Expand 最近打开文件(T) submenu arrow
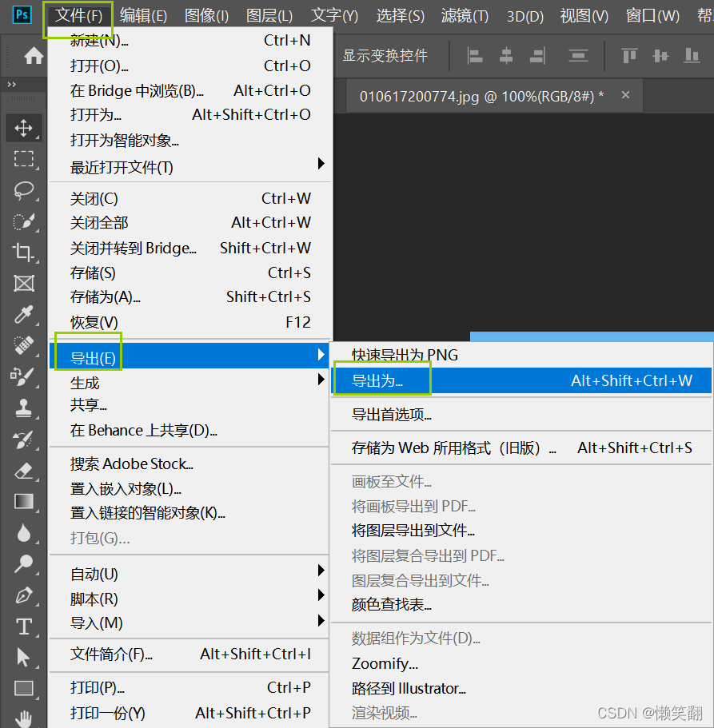The height and width of the screenshot is (728, 714). pos(321,164)
